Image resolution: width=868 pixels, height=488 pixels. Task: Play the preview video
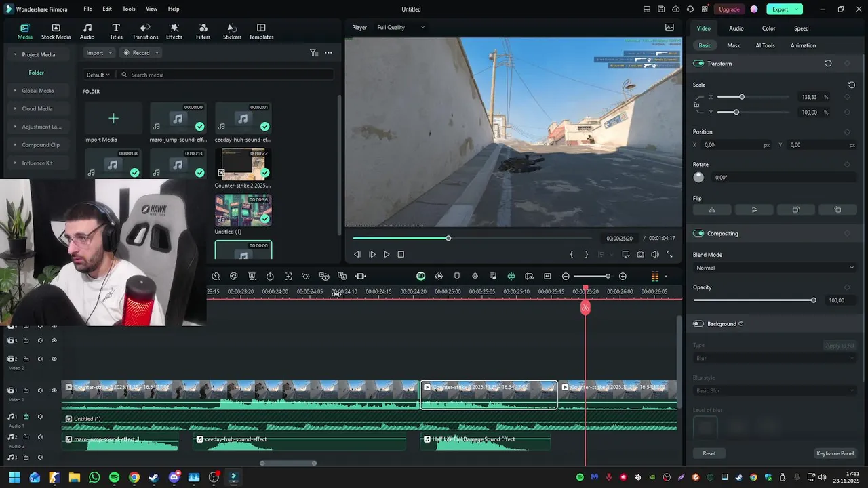click(x=387, y=254)
